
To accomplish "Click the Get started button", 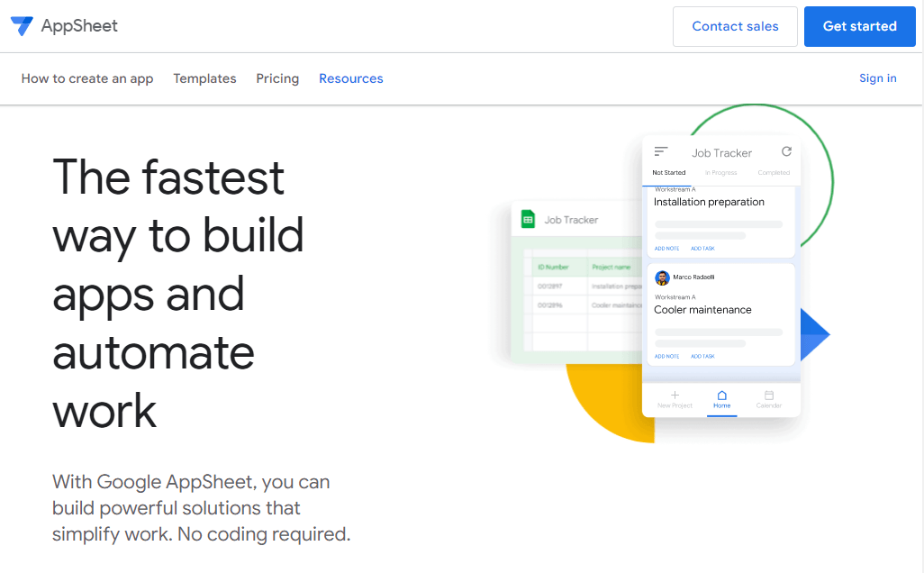I will (859, 26).
